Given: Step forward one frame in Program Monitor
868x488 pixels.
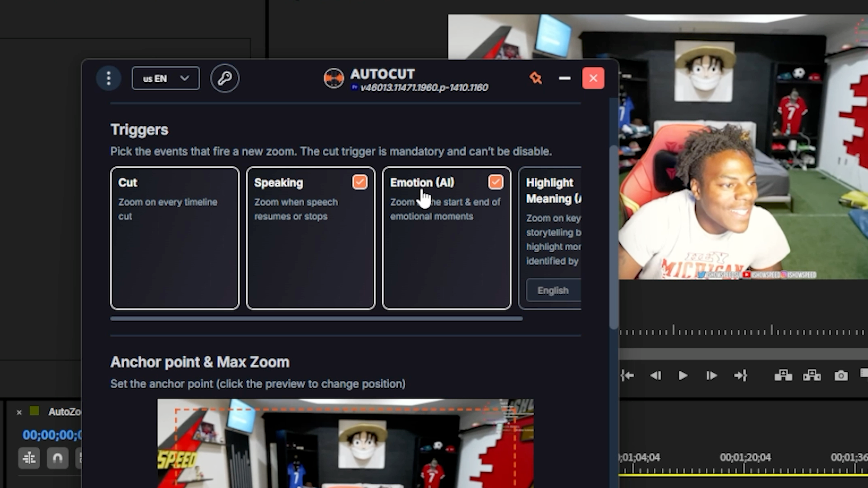Looking at the screenshot, I should 711,375.
